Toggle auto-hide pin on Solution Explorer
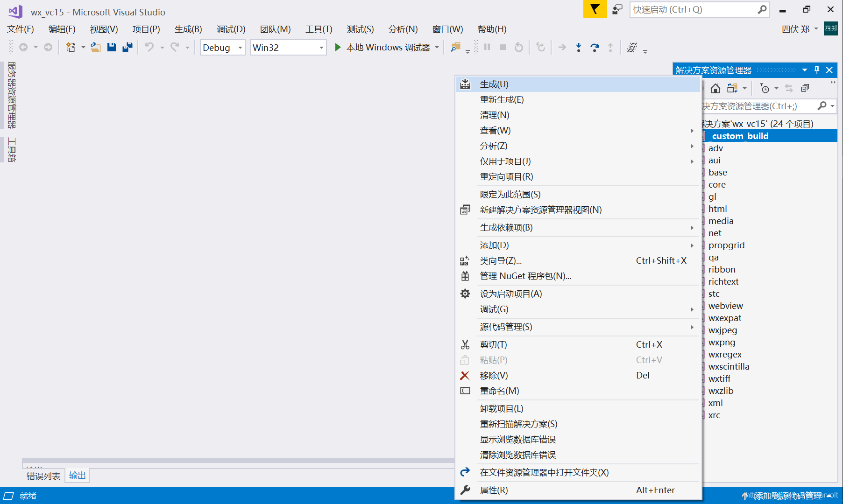843x504 pixels. [816, 70]
